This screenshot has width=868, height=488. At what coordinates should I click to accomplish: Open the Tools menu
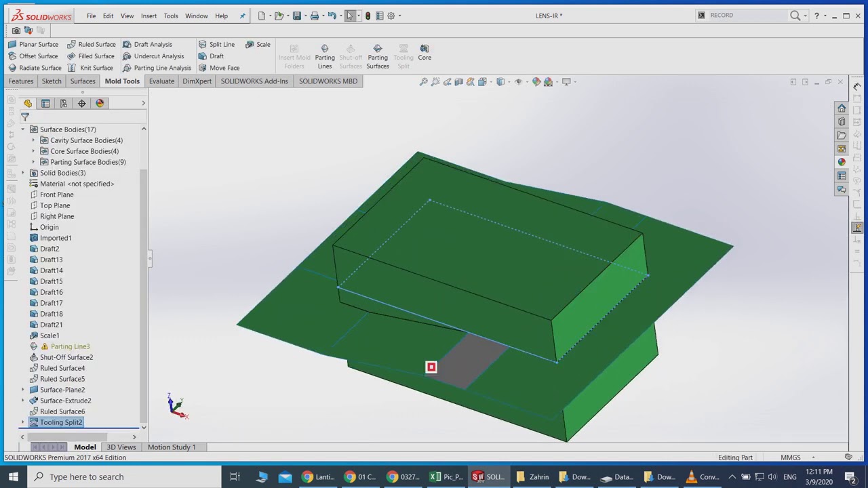pos(171,16)
